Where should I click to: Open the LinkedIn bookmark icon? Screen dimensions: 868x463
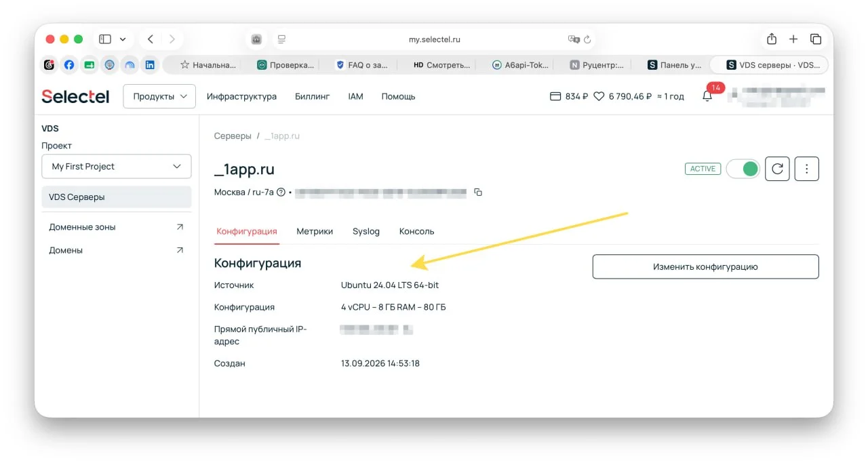tap(149, 65)
